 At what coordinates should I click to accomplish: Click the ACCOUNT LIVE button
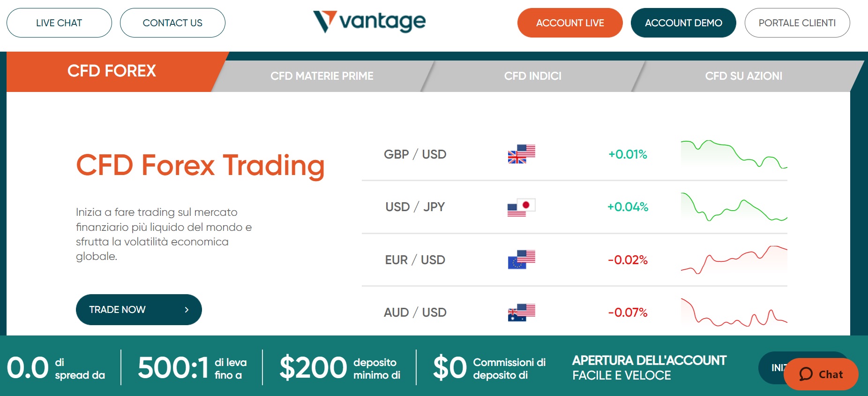tap(570, 22)
